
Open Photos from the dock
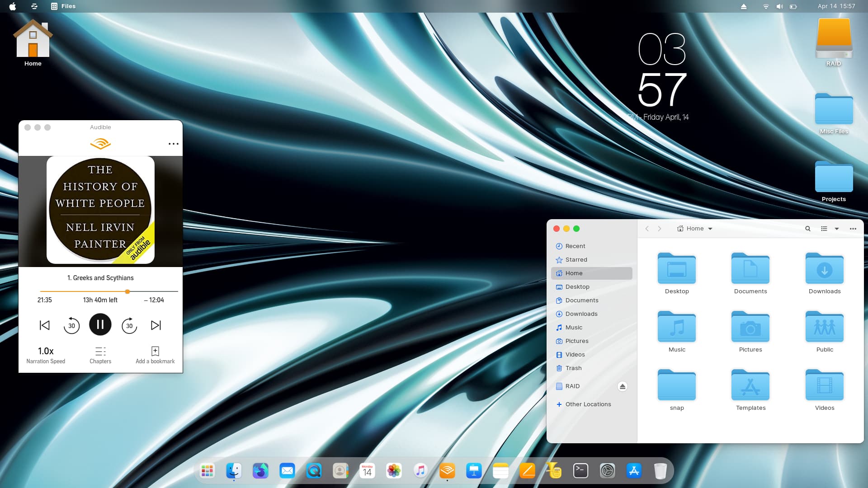[394, 471]
